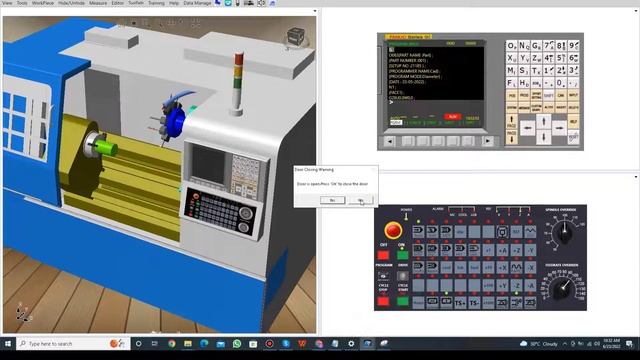Click the S address key on keypad

point(524,71)
